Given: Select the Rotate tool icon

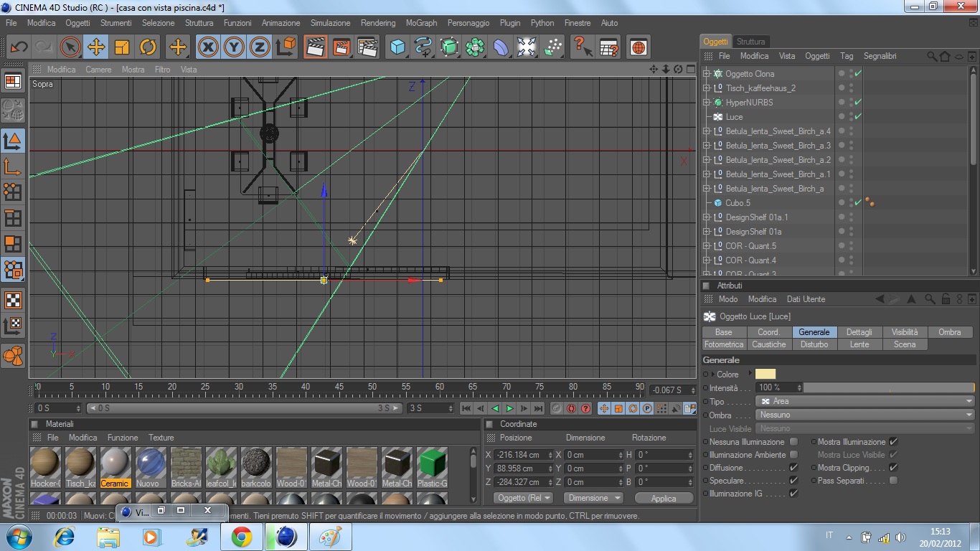Looking at the screenshot, I should [x=148, y=47].
